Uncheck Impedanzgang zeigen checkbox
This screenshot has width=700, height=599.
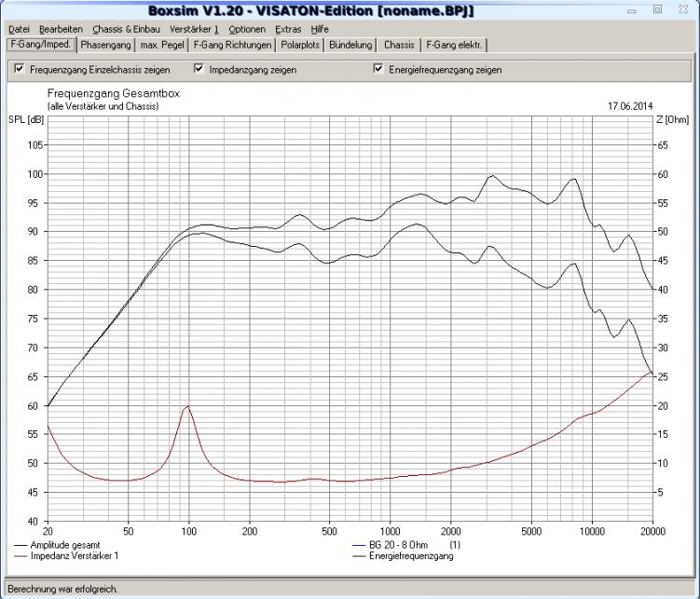tap(199, 69)
